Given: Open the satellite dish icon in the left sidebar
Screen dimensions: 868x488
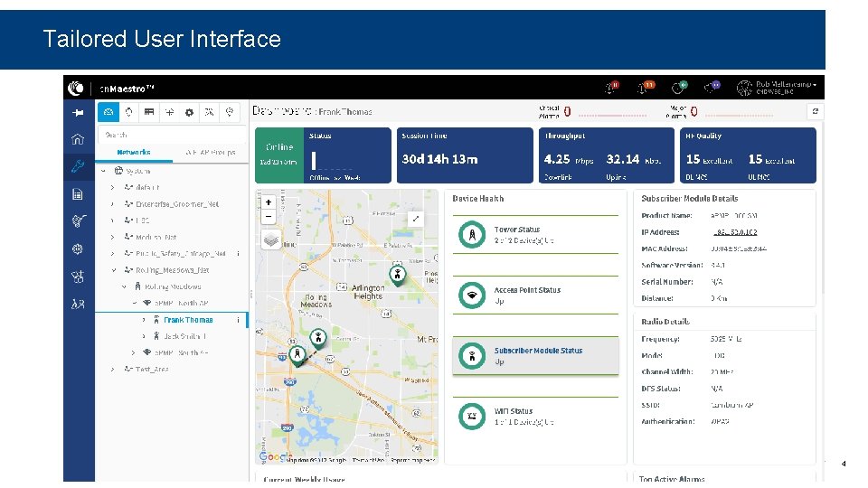Looking at the screenshot, I should tap(78, 221).
